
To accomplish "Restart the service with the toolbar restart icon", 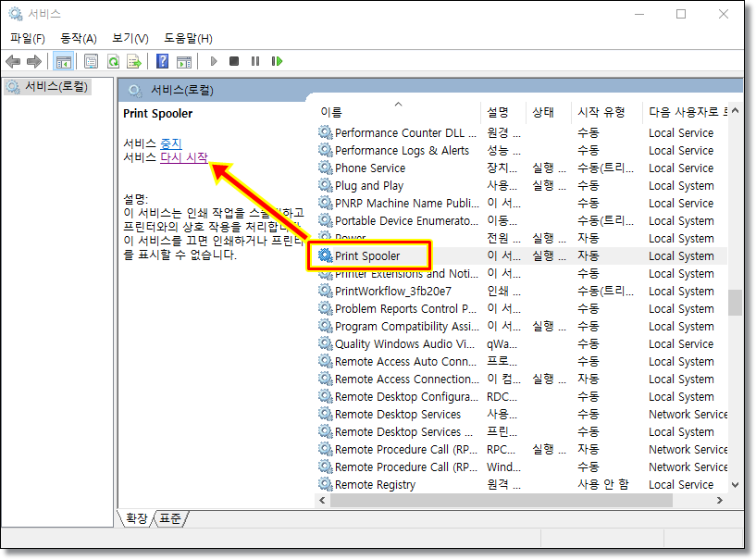I will point(277,61).
